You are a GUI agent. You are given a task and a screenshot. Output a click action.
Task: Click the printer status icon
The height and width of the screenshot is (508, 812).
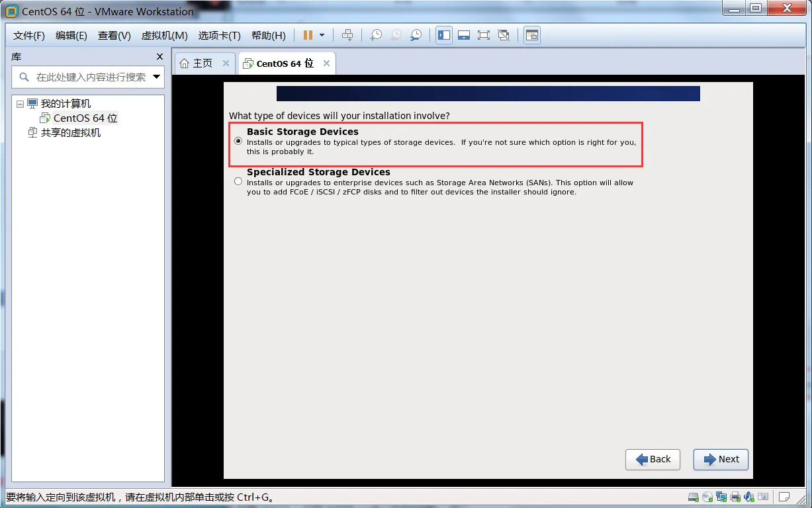[735, 497]
